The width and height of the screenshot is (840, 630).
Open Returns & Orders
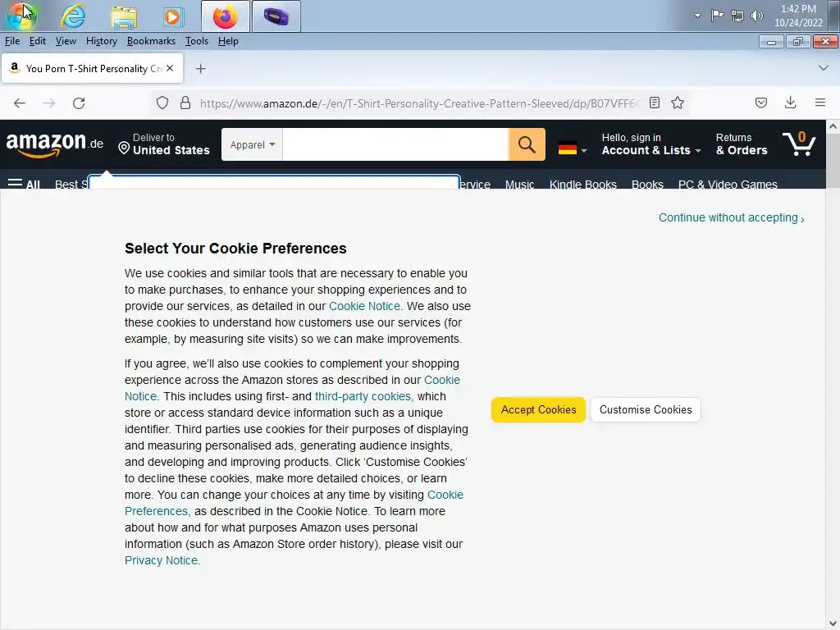point(742,144)
